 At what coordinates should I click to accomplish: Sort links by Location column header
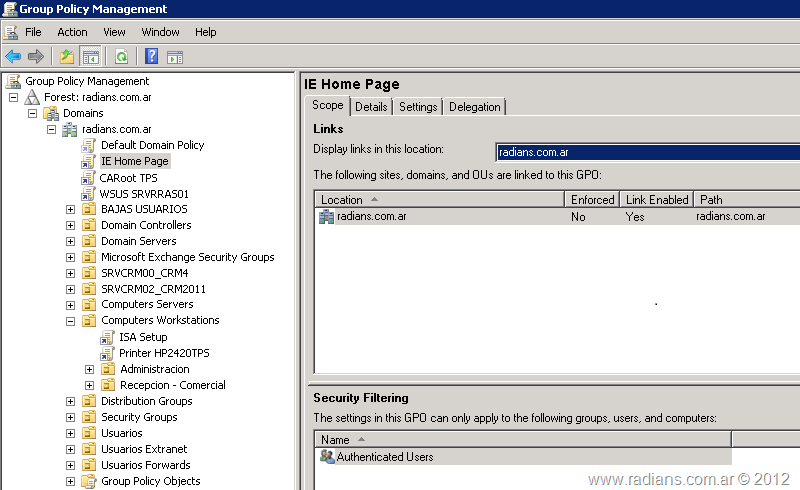440,200
